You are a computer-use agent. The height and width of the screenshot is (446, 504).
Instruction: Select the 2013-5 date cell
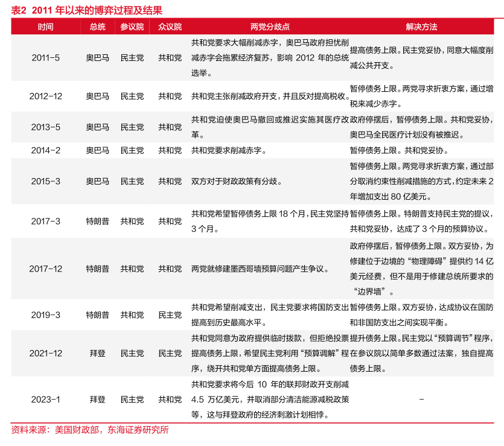tap(46, 127)
